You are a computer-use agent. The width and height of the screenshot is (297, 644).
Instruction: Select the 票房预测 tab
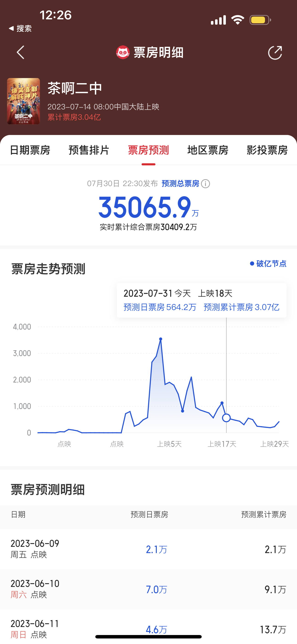click(148, 150)
